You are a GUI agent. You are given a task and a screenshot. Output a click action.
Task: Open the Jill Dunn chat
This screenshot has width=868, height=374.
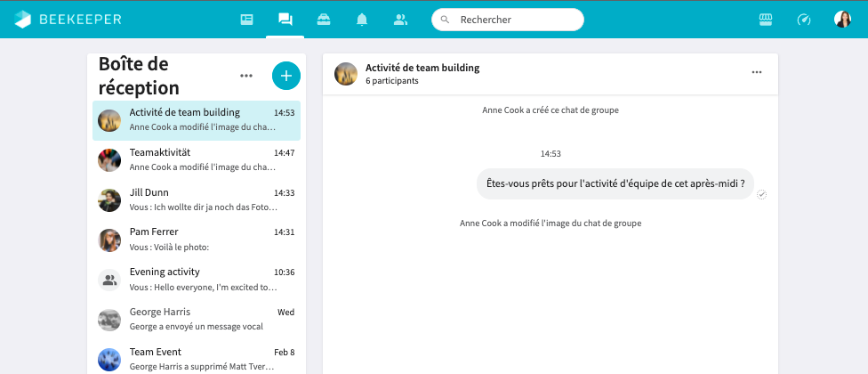pyautogui.click(x=197, y=199)
